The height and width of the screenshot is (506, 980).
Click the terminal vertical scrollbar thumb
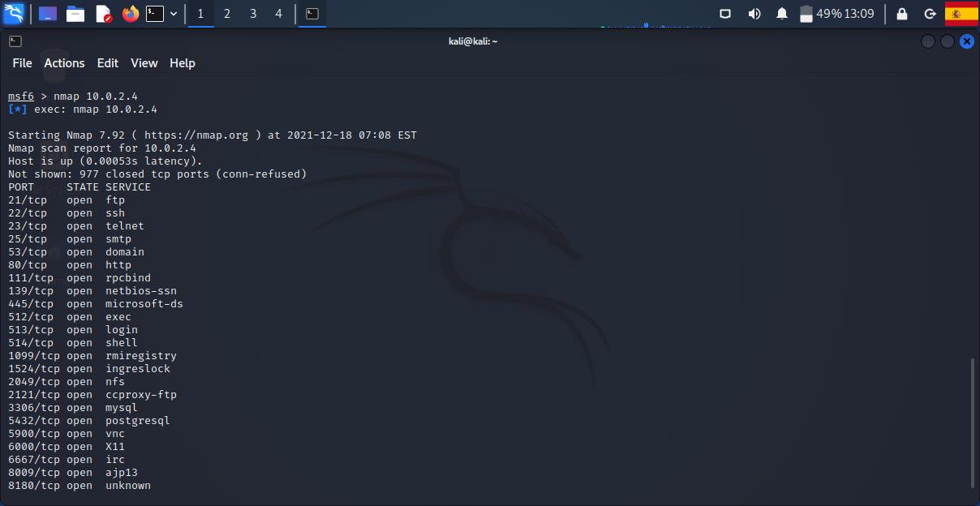[972, 423]
